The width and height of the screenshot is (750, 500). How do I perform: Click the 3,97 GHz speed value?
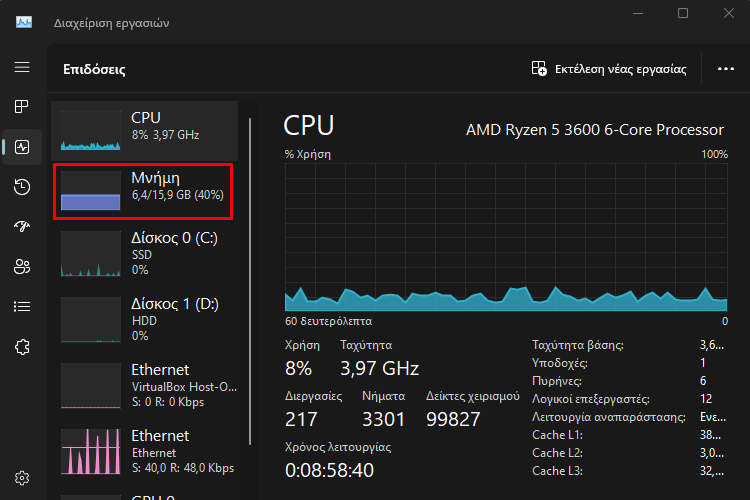(x=379, y=368)
